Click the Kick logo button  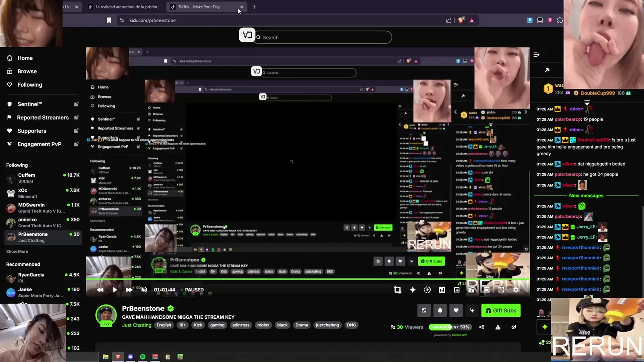[x=247, y=35]
